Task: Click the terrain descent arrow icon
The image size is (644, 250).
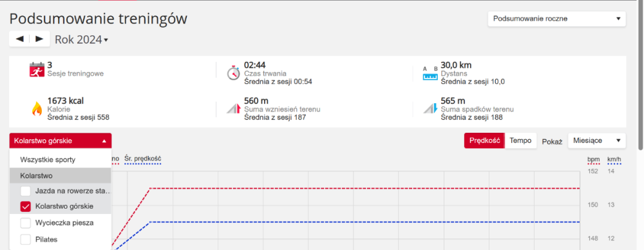Action: (x=430, y=108)
